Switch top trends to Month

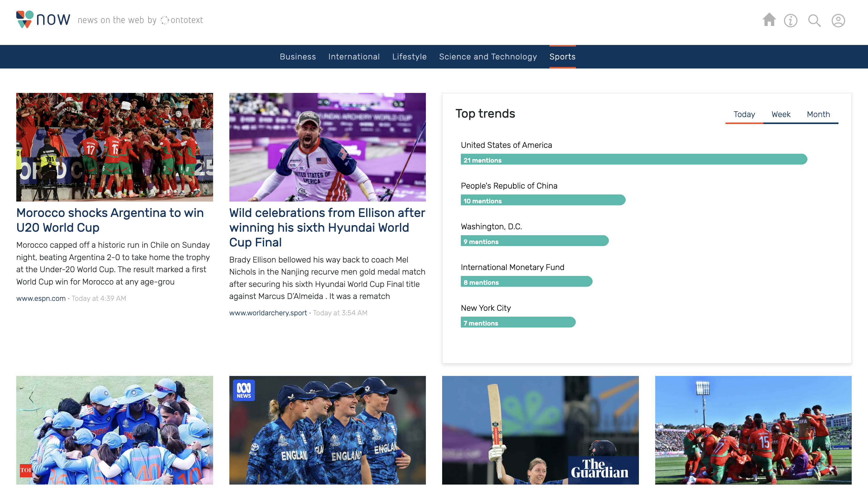[818, 114]
